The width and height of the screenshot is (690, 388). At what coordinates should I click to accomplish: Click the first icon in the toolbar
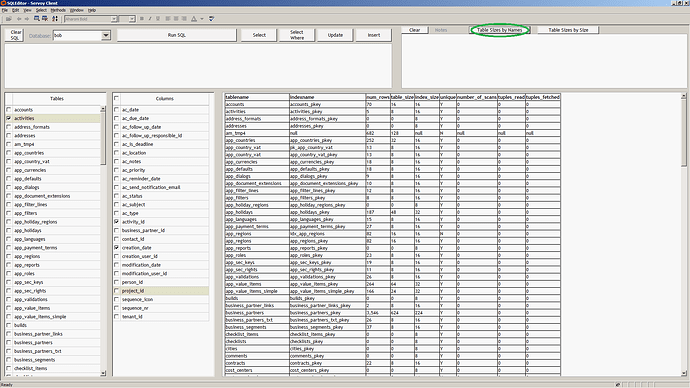9,19
